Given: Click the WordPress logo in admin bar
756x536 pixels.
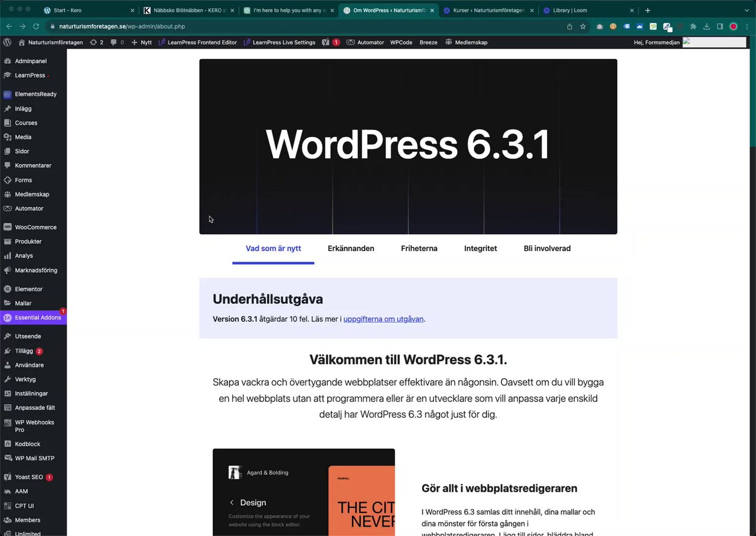Looking at the screenshot, I should tap(7, 43).
